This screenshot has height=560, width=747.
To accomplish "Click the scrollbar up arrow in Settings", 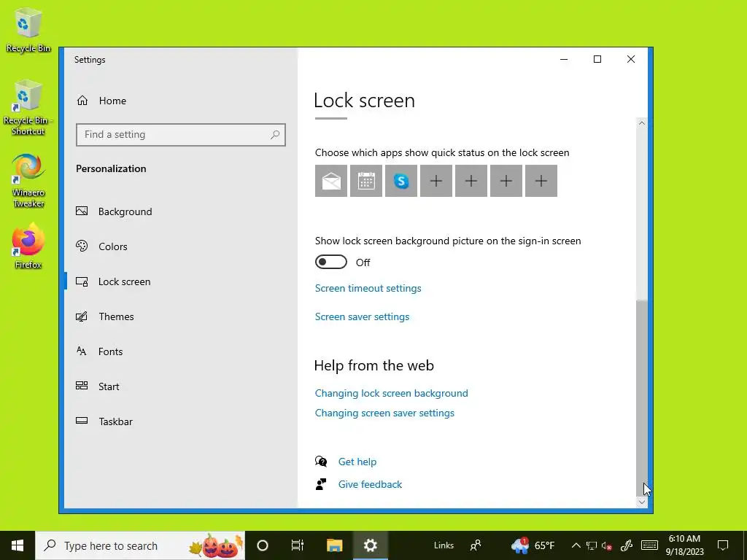I will click(642, 123).
